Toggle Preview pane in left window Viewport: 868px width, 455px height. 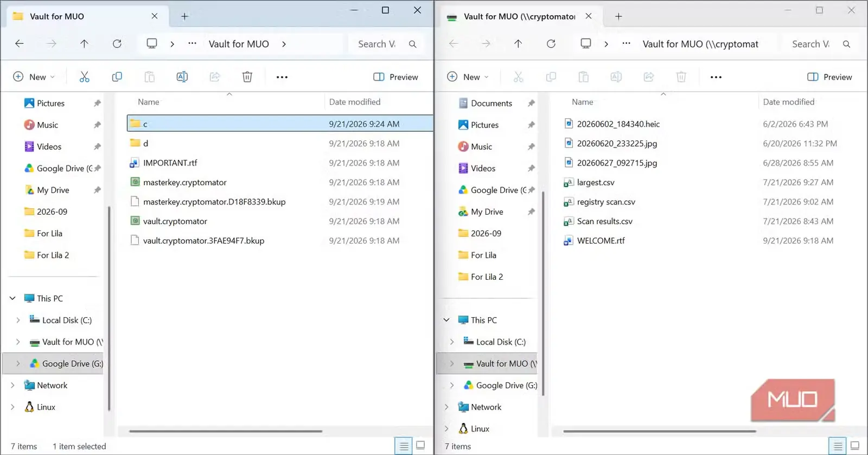click(396, 77)
